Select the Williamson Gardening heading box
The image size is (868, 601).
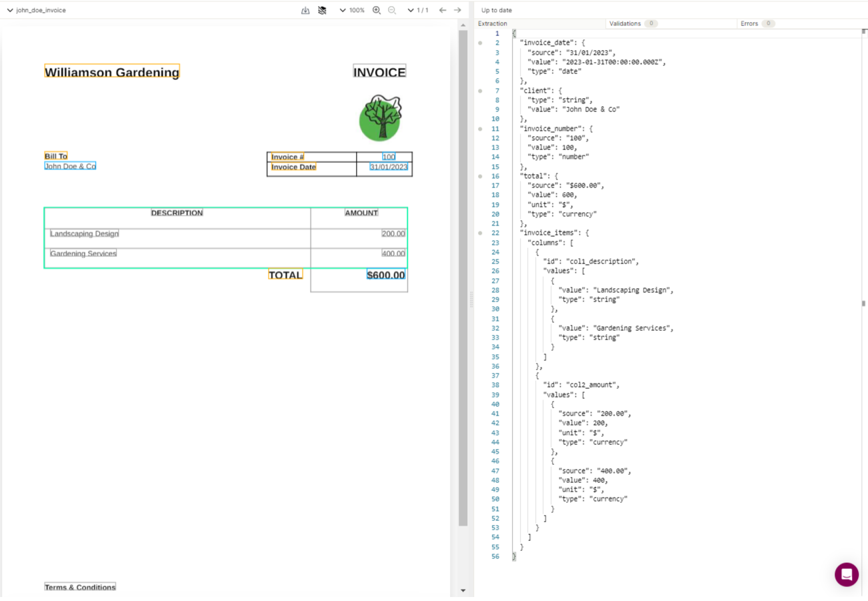[112, 72]
